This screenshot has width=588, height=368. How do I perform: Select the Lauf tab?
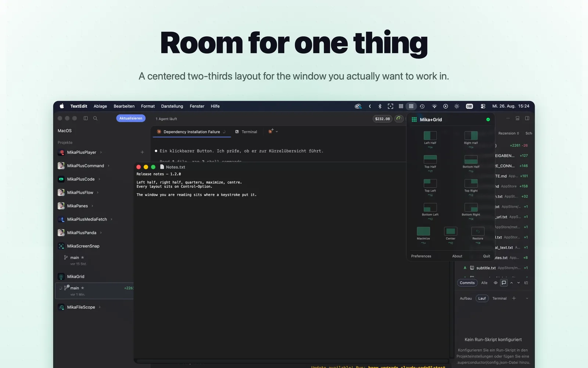tap(482, 298)
